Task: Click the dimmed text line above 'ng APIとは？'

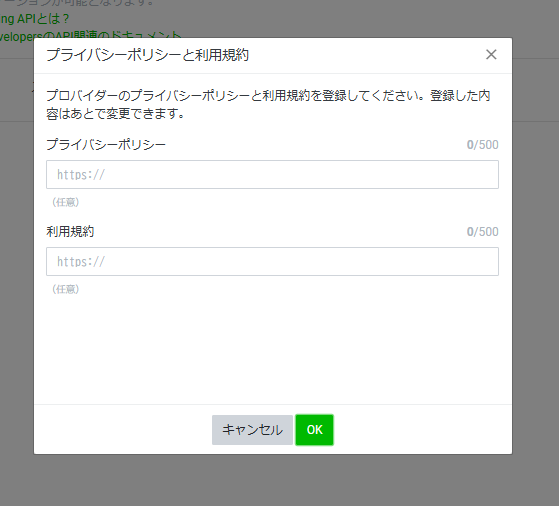Action: coord(78,3)
